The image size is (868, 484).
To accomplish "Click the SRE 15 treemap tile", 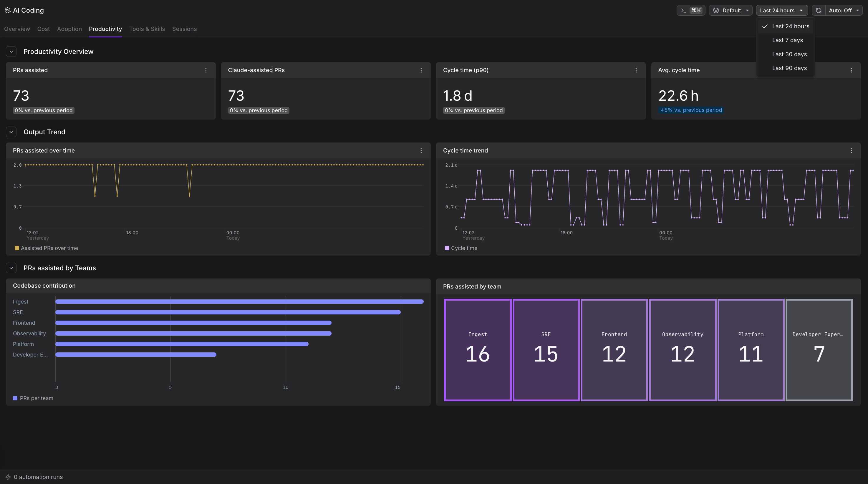I will (x=546, y=350).
